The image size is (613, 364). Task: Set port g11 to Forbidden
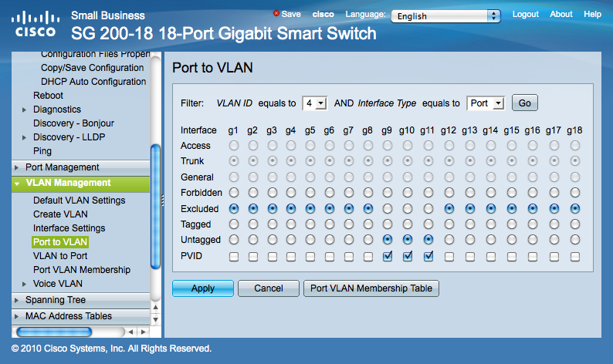coord(428,193)
